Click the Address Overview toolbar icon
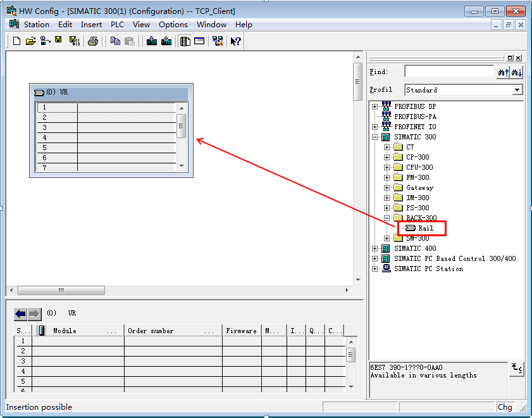The image size is (532, 418). [x=199, y=41]
